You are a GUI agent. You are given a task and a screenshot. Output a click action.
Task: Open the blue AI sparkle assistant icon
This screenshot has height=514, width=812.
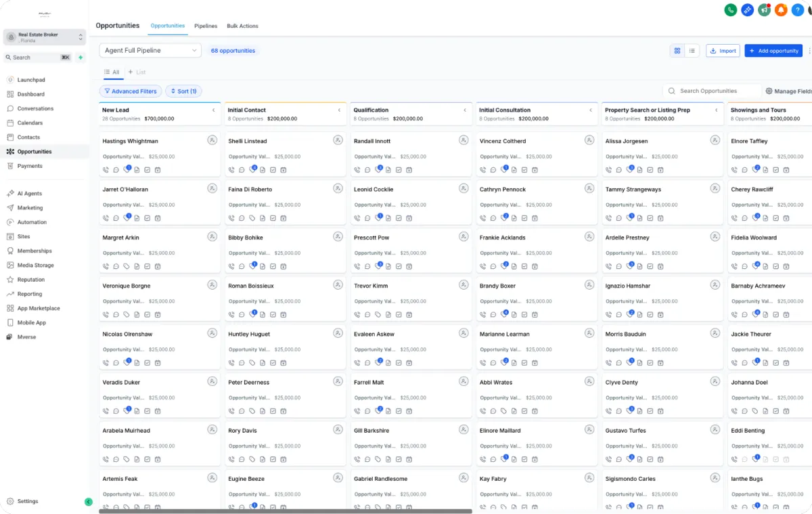tap(747, 9)
